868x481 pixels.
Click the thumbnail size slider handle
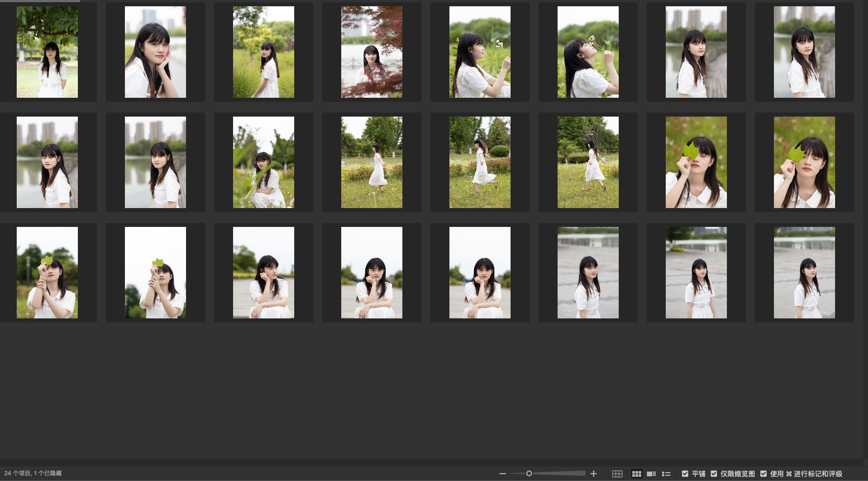point(529,474)
